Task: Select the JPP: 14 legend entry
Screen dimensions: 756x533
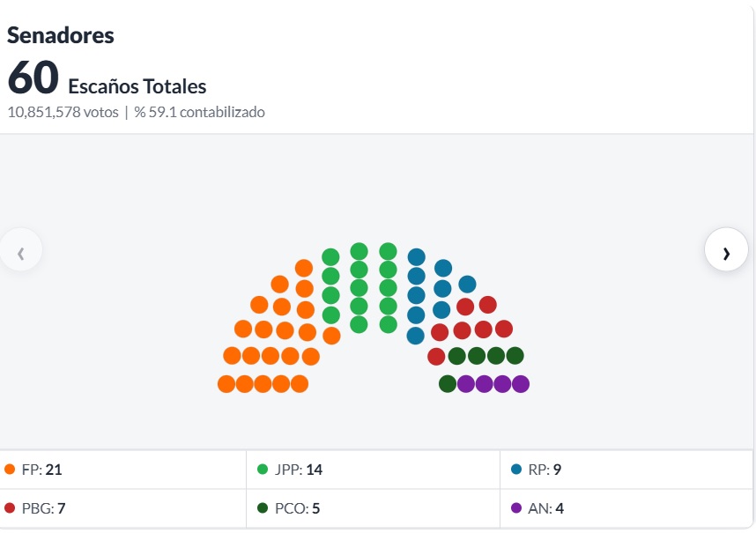Action: tap(374, 470)
